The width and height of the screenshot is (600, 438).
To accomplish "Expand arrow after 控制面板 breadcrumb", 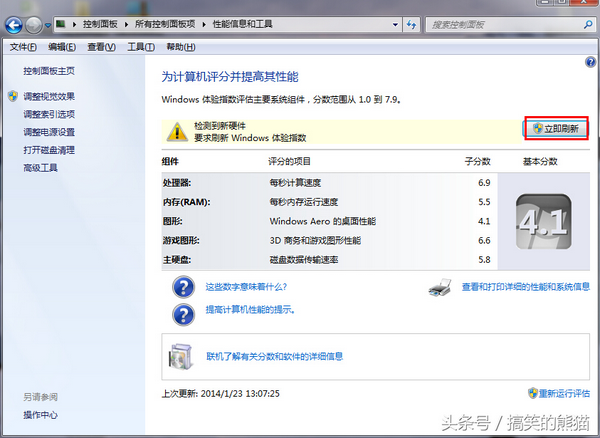I will [x=126, y=24].
